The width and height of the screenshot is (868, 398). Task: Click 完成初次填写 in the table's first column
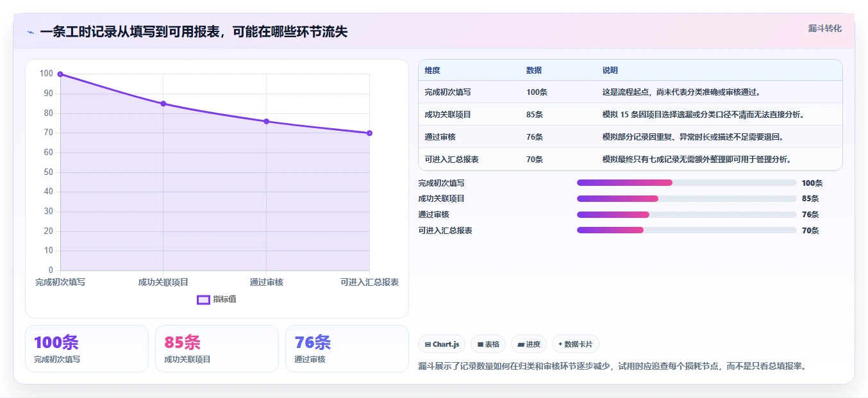(447, 92)
